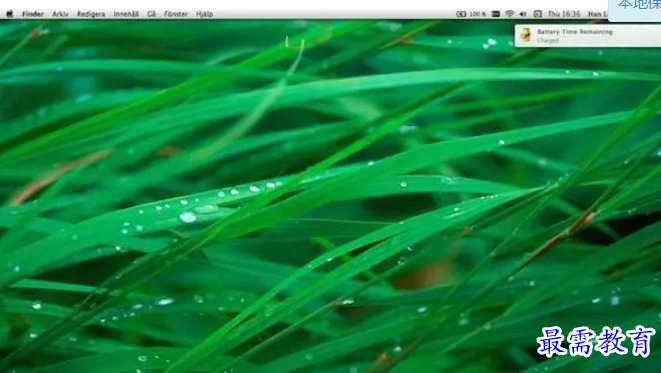This screenshot has height=373, width=661.
Task: Click the battery status icon
Action: (461, 14)
